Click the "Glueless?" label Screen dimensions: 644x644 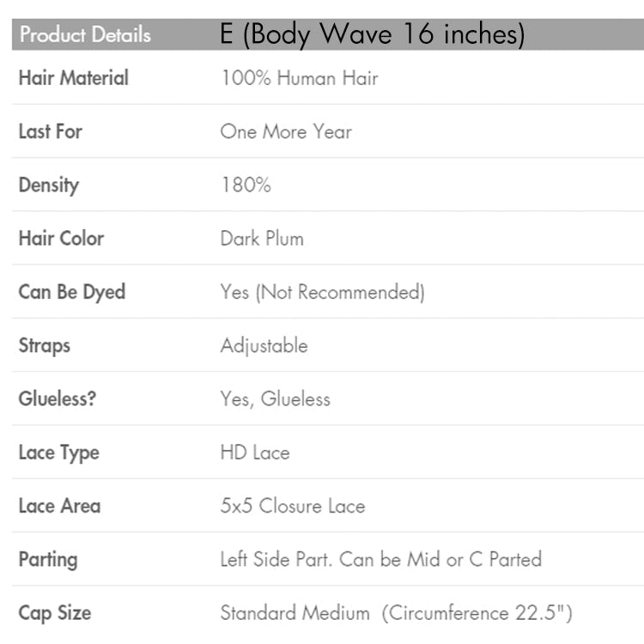pos(58,398)
